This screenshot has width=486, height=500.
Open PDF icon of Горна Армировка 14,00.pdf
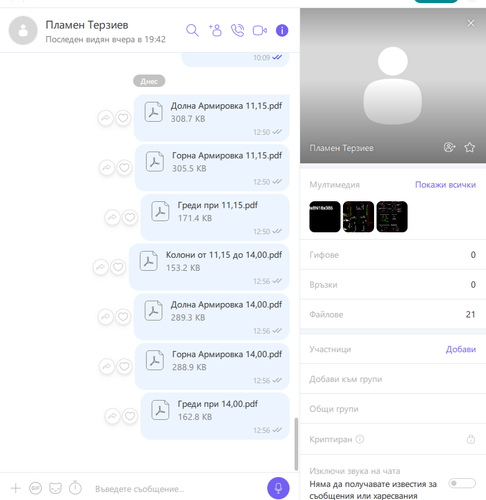pos(155,360)
